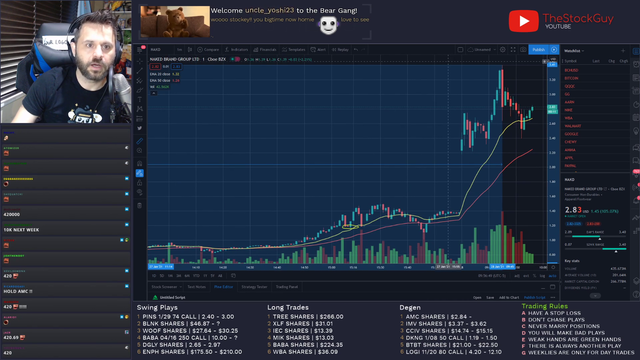Switch to the Pine Editor tab

223,287
